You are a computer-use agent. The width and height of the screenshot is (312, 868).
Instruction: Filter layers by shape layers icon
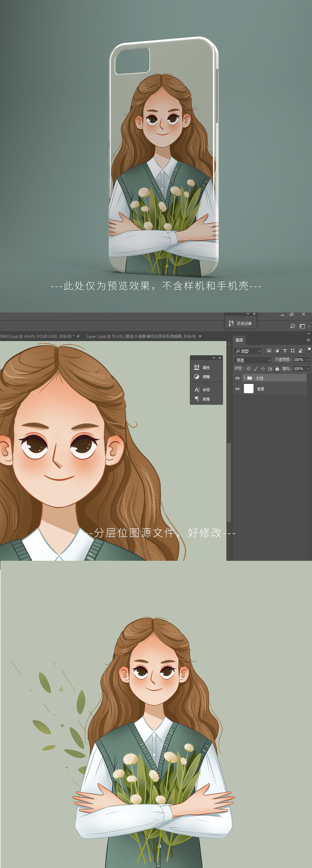tap(293, 351)
